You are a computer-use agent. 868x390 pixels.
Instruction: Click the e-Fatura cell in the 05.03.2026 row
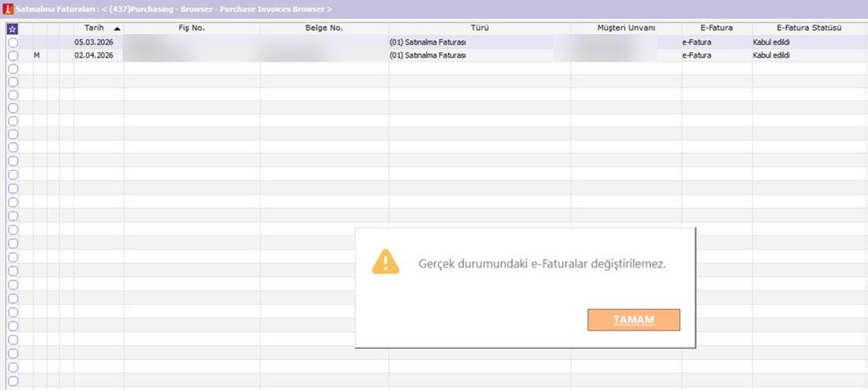click(x=716, y=42)
